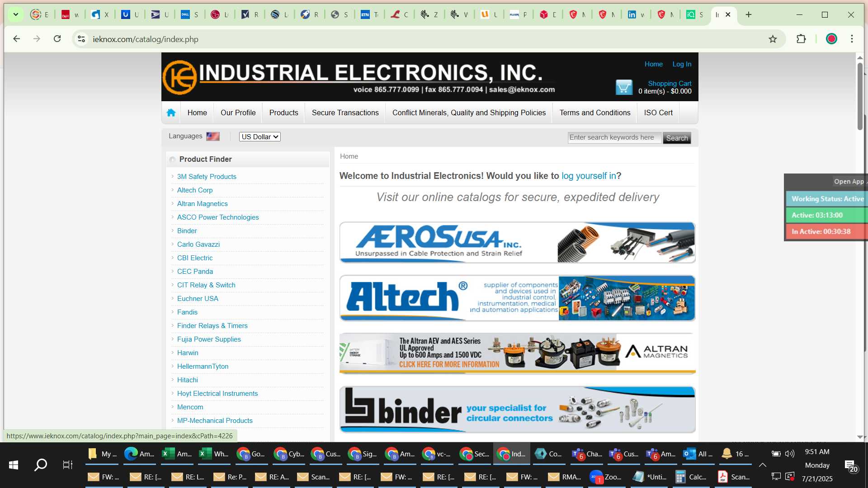Open the notification center icon
This screenshot has width=868, height=488.
850,465
